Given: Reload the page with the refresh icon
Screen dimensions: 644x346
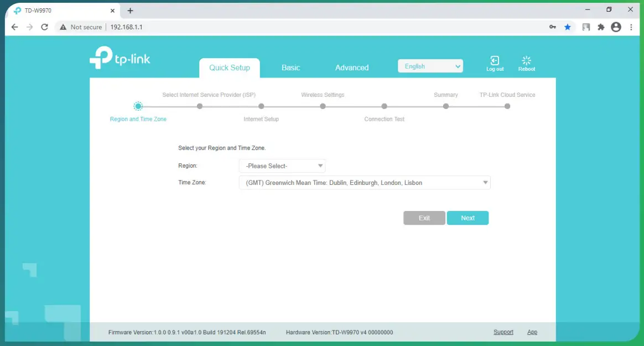Looking at the screenshot, I should (44, 27).
